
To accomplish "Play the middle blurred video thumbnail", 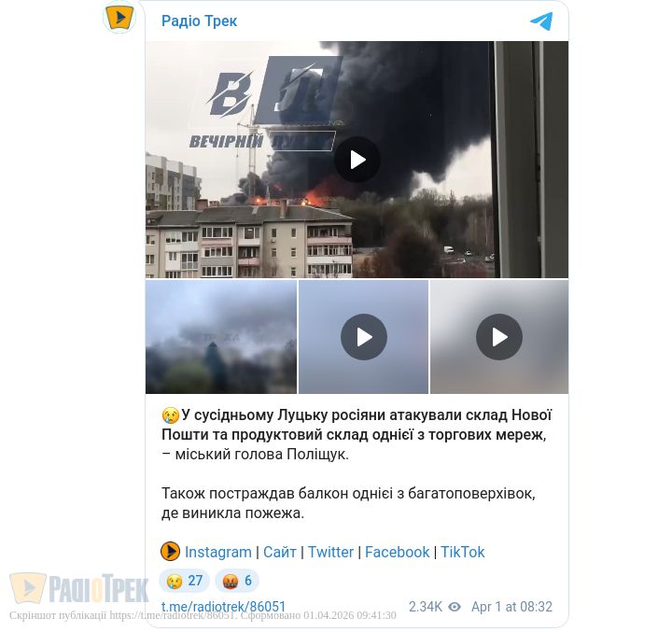I will [x=364, y=337].
